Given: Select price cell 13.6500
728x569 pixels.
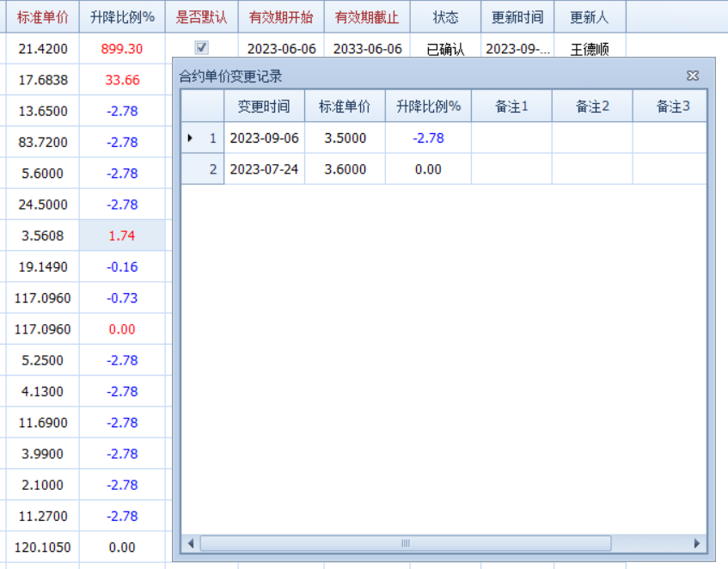Looking at the screenshot, I should pyautogui.click(x=42, y=111).
